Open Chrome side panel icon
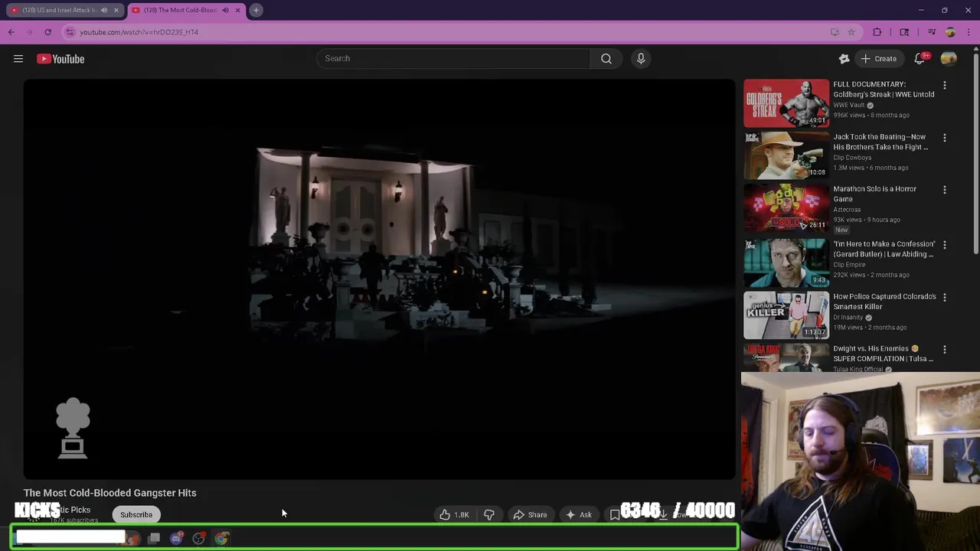This screenshot has width=980, height=551. pos(904,32)
